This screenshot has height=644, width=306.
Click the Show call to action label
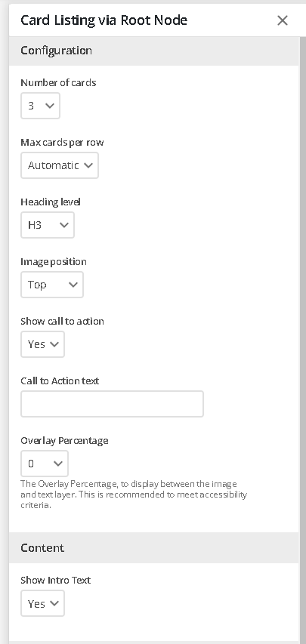[62, 321]
